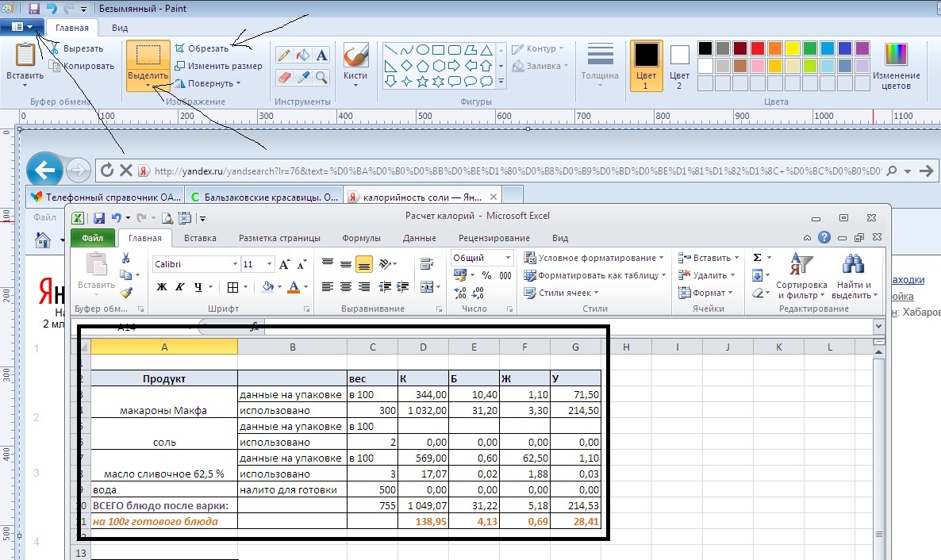Open the Данные tab in Excel
941x560 pixels.
tap(420, 238)
